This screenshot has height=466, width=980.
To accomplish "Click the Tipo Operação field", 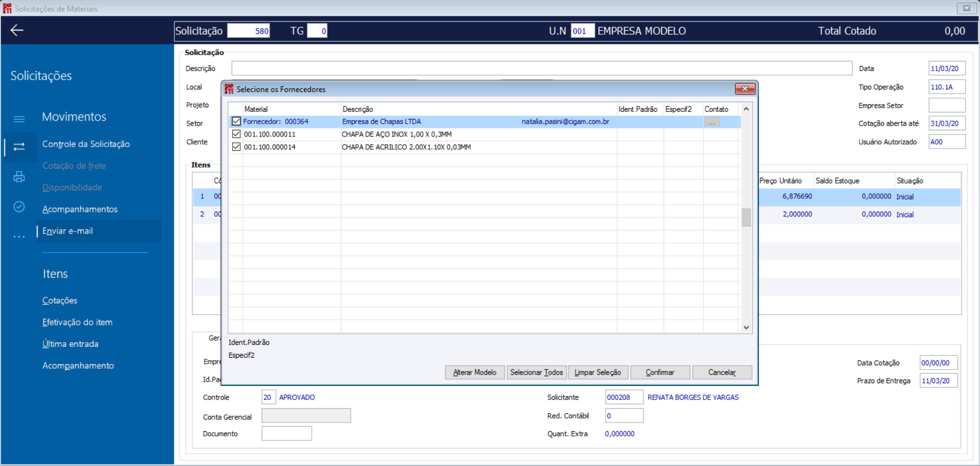I will point(947,87).
